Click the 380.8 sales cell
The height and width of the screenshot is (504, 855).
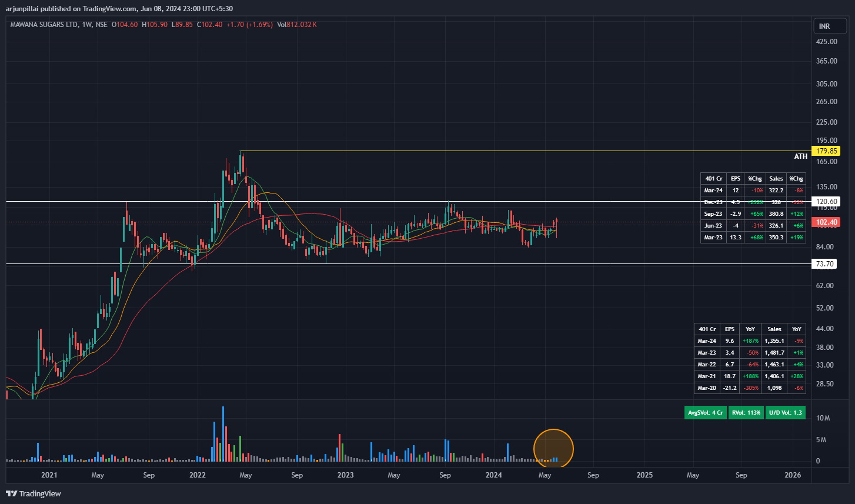click(776, 214)
